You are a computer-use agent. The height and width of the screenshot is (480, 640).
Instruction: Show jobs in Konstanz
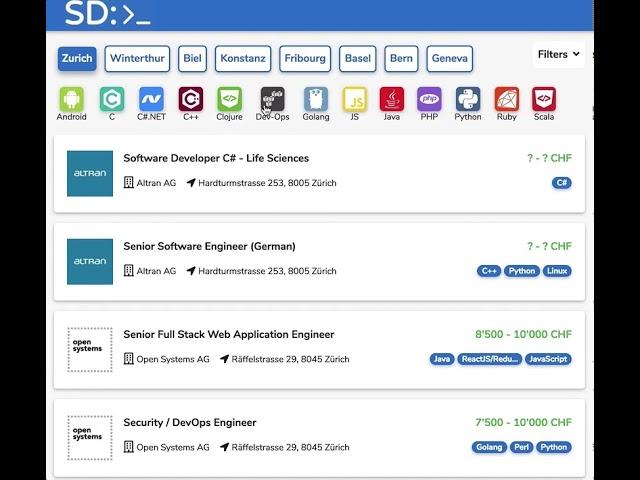(x=243, y=58)
